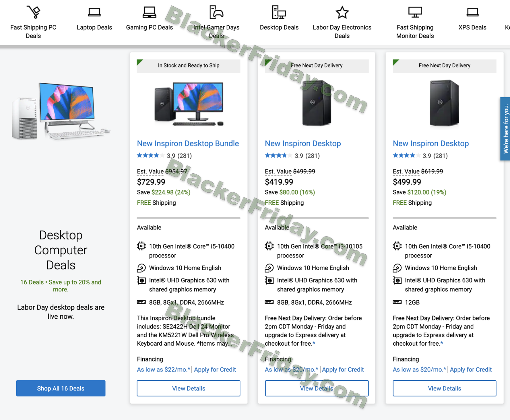
Task: Open the New Inspiron Desktop Bundle title link
Action: click(188, 143)
